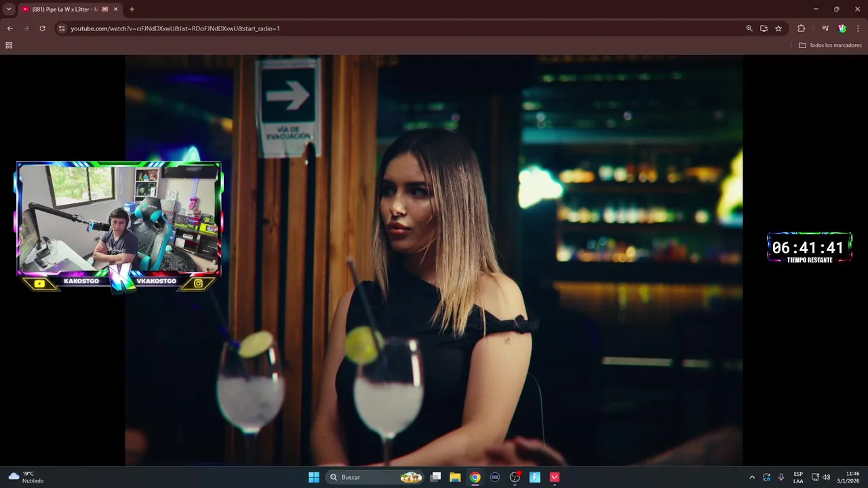Open network settings from the tray
The image size is (868, 488).
coord(815,477)
